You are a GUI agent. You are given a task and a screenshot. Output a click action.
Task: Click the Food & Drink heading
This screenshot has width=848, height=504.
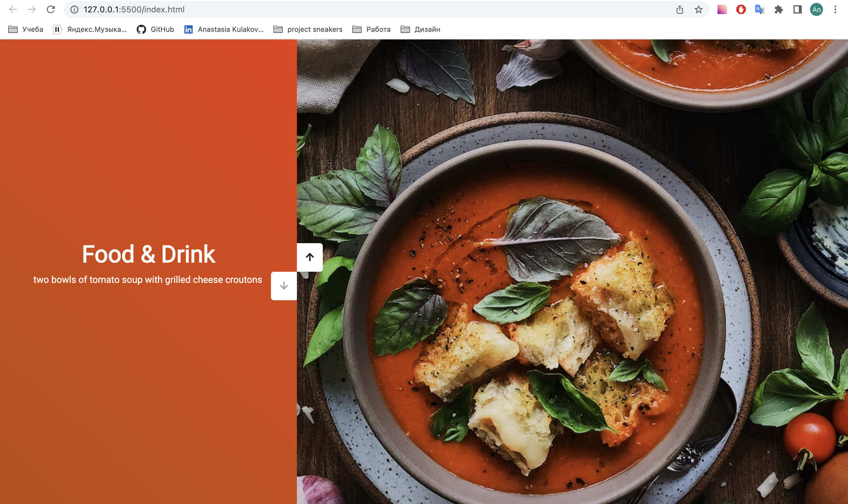(x=148, y=254)
